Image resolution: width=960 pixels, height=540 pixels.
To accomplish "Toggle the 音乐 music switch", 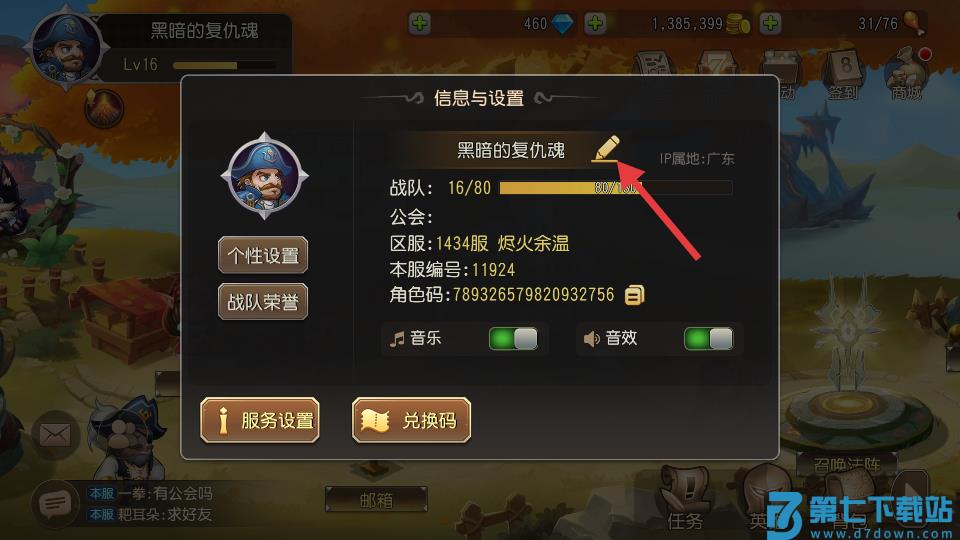I will point(513,339).
